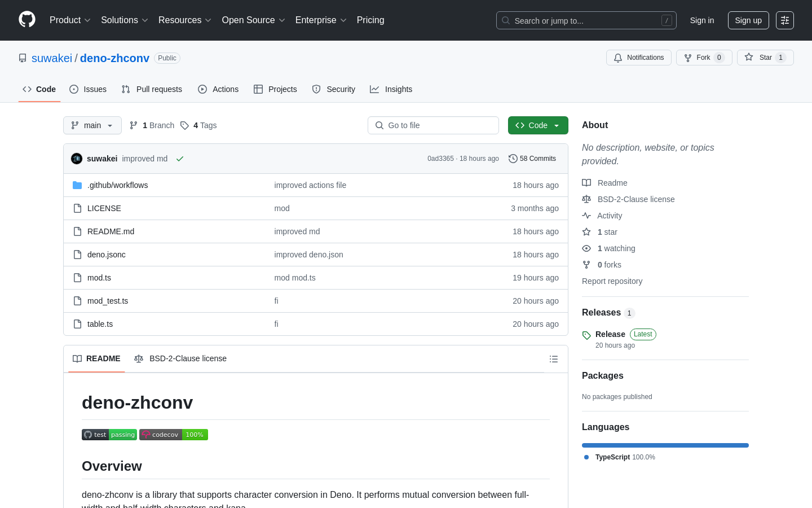Expand the Open Source menu
Screen dimensions: 812x508
tap(254, 20)
